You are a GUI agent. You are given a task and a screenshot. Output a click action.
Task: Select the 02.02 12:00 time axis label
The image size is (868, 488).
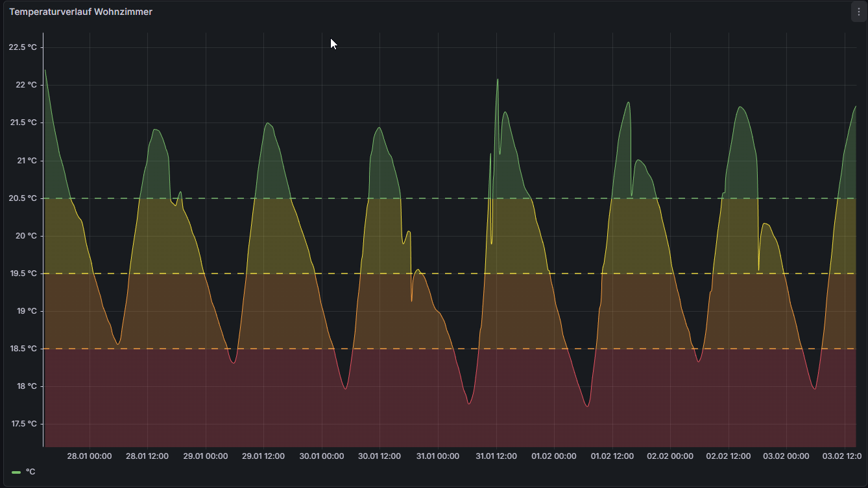(728, 456)
